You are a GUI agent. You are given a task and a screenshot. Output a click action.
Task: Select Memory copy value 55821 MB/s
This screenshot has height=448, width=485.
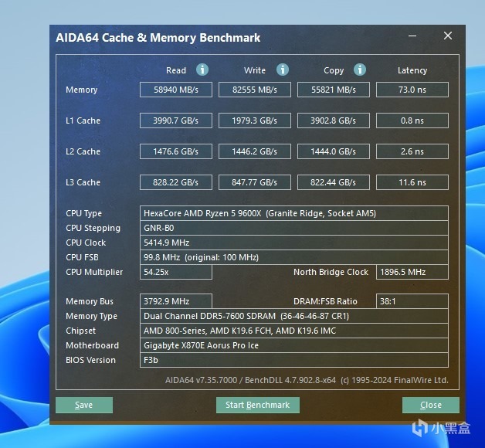334,90
